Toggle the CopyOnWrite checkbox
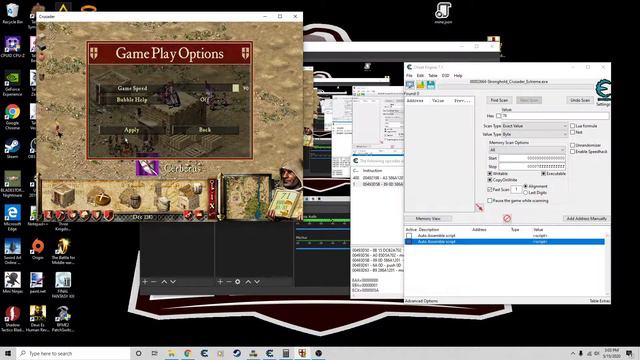Image resolution: width=640 pixels, height=360 pixels. (490, 180)
